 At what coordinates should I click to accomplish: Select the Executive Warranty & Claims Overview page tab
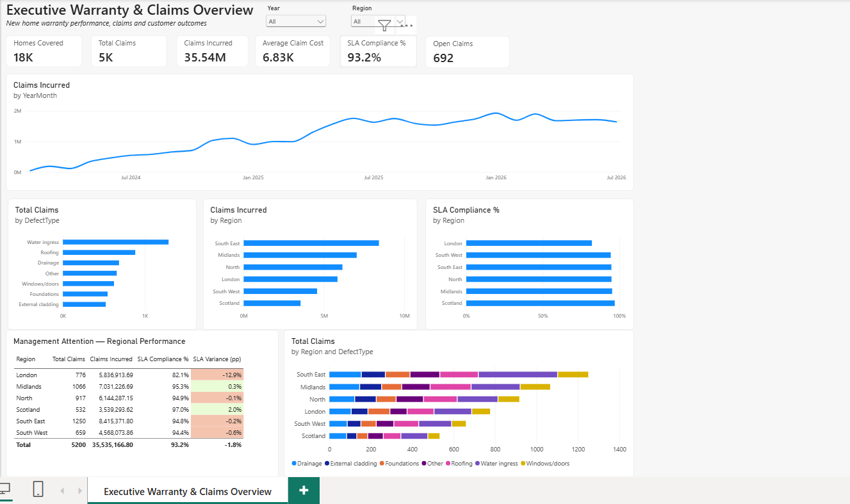188,491
